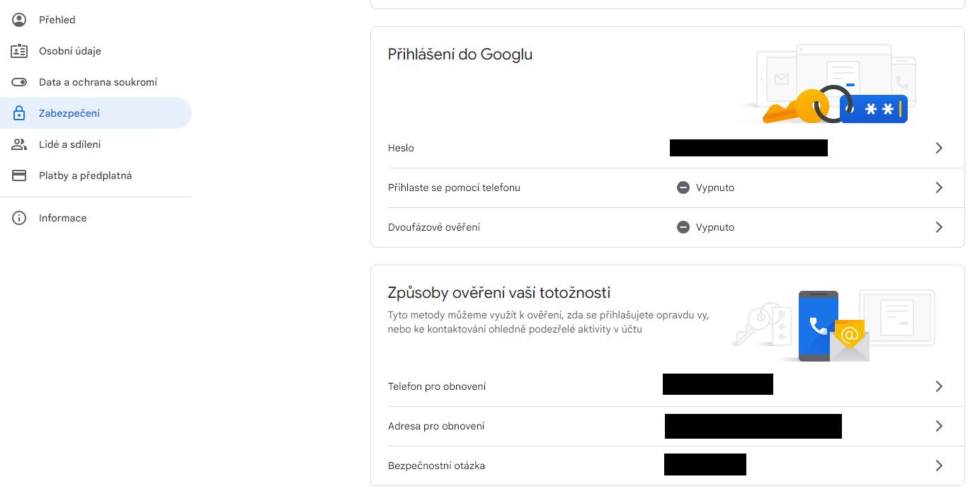Image resolution: width=980 pixels, height=496 pixels.
Task: Expand the Heslo row chevron
Action: 939,148
